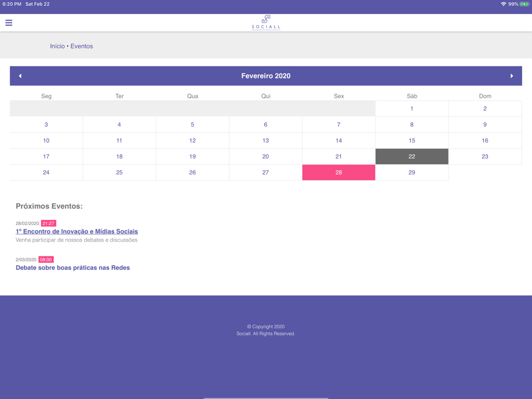Select day 14 in the calendar
This screenshot has width=532, height=399.
pos(338,140)
